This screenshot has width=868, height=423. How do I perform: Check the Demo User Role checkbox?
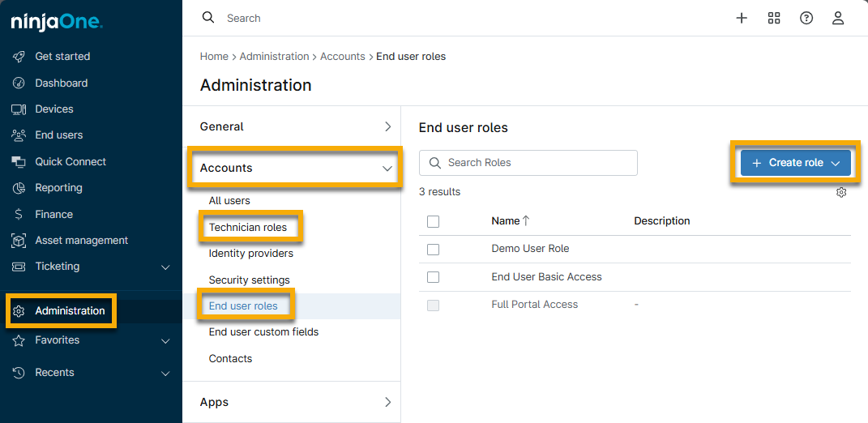pos(433,249)
